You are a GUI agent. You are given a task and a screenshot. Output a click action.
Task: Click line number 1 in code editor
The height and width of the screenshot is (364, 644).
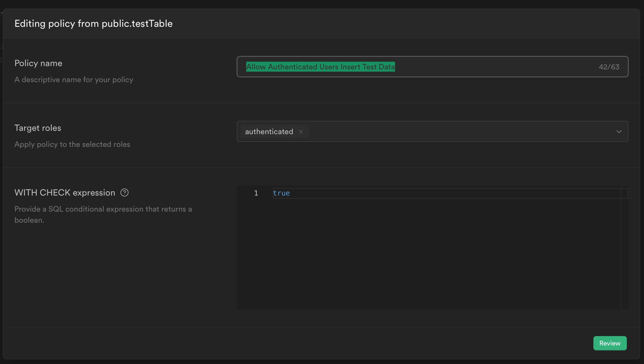click(256, 193)
